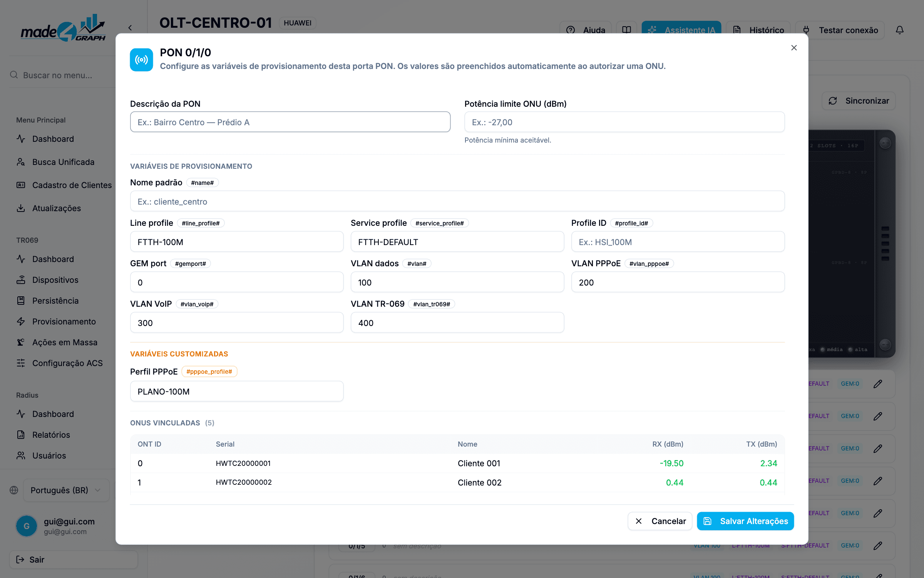Image resolution: width=924 pixels, height=578 pixels.
Task: Open Ações em Massa menu item
Action: [65, 342]
